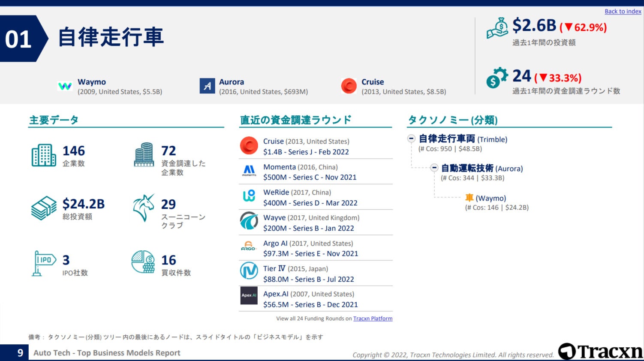The width and height of the screenshot is (644, 361).
Task: Click the page number 9 badge
Action: (14, 352)
